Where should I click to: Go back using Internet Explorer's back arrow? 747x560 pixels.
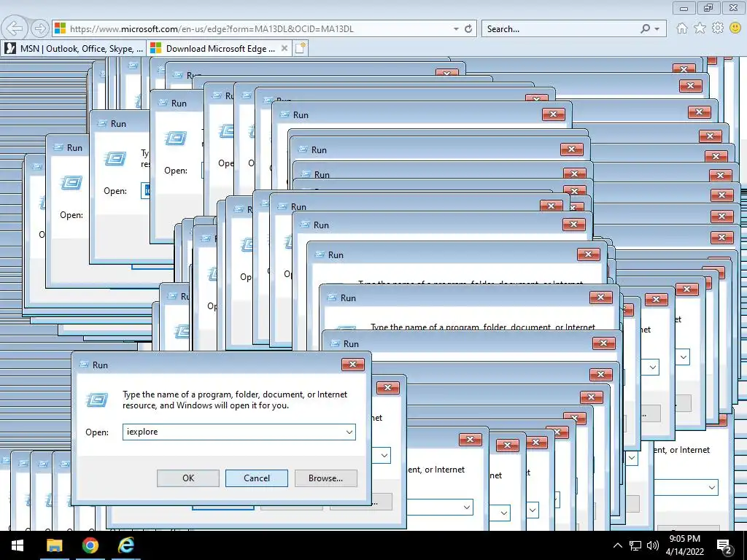15,28
